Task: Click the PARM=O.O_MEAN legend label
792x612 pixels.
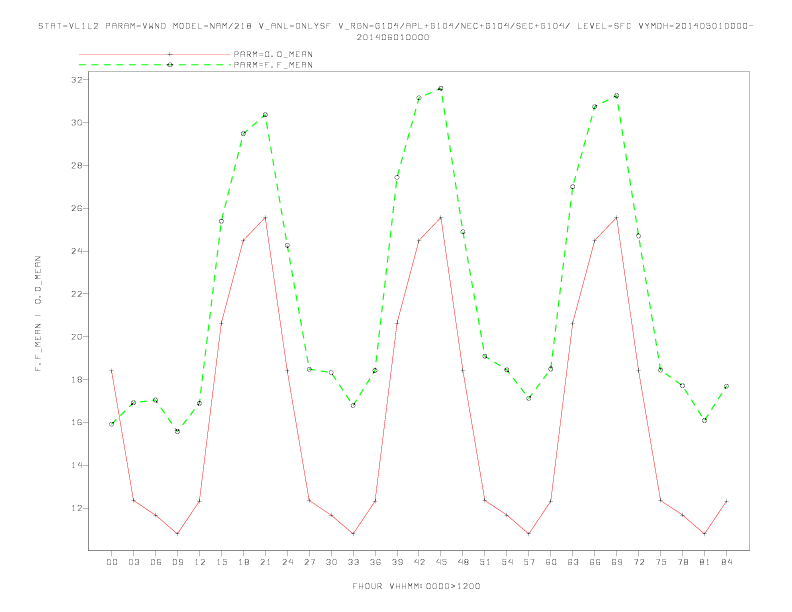Action: (273, 54)
